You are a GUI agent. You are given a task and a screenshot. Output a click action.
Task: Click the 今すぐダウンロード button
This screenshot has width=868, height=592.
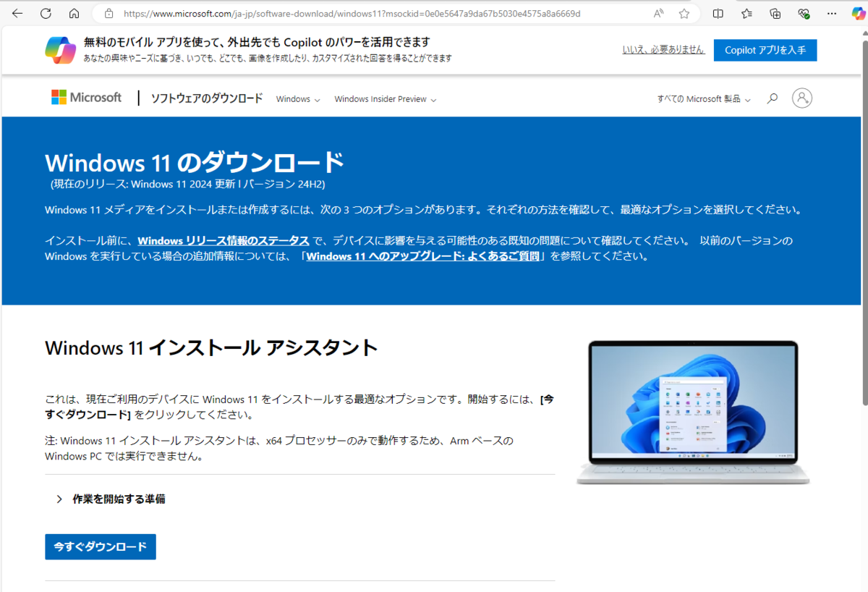pyautogui.click(x=101, y=546)
